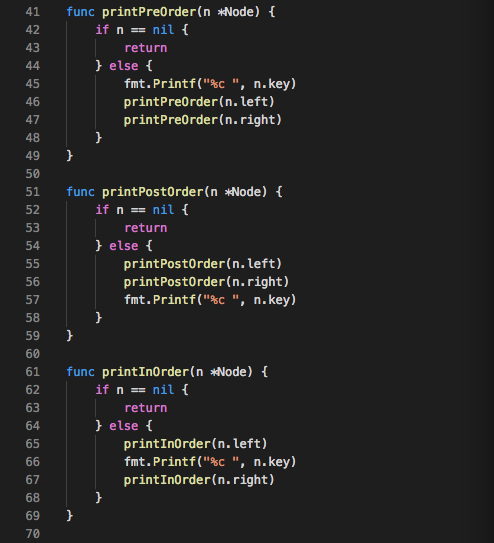
Task: Click the if keyword on line 62
Action: 102,390
